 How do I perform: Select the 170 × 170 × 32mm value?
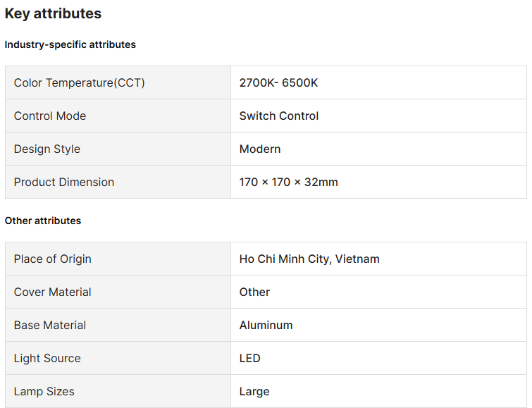click(x=288, y=183)
